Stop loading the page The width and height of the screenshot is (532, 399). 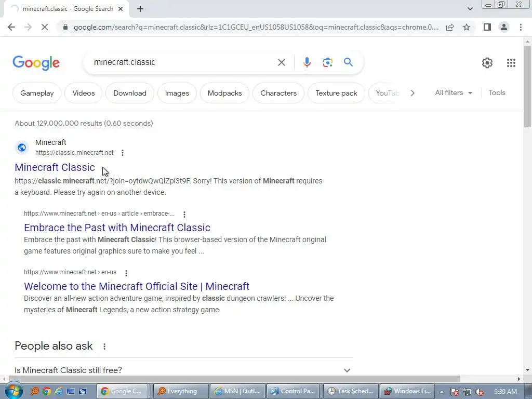click(x=45, y=27)
